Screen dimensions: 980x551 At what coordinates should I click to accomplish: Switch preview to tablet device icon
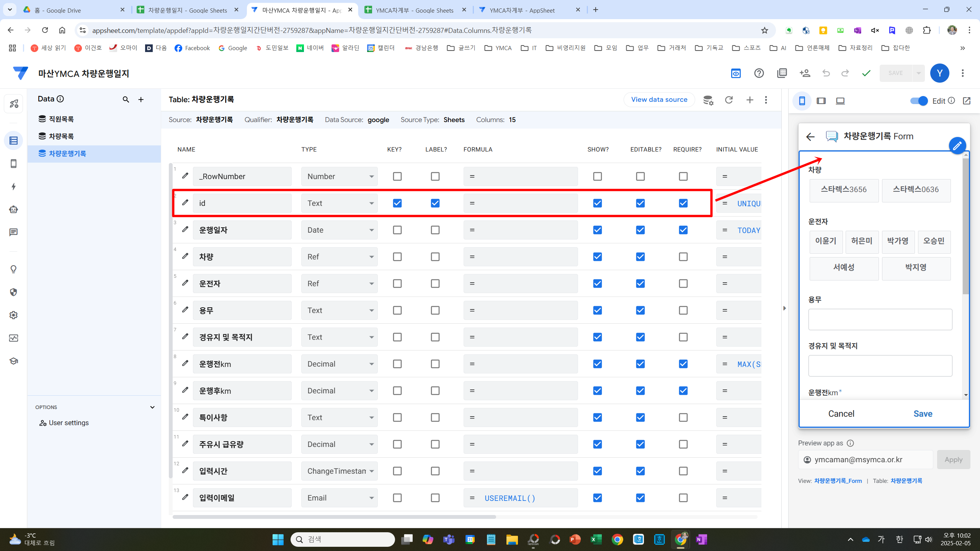pos(821,101)
